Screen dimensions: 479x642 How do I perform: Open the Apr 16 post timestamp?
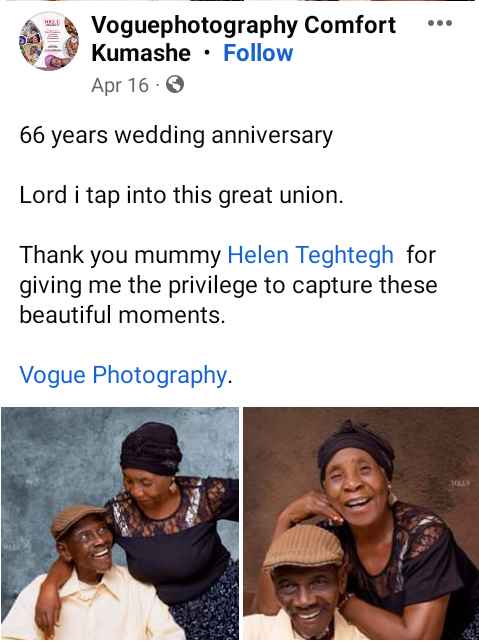pyautogui.click(x=120, y=85)
